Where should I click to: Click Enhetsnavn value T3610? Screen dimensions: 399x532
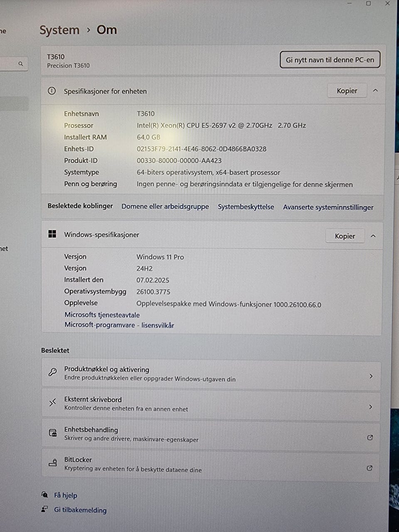tap(145, 113)
